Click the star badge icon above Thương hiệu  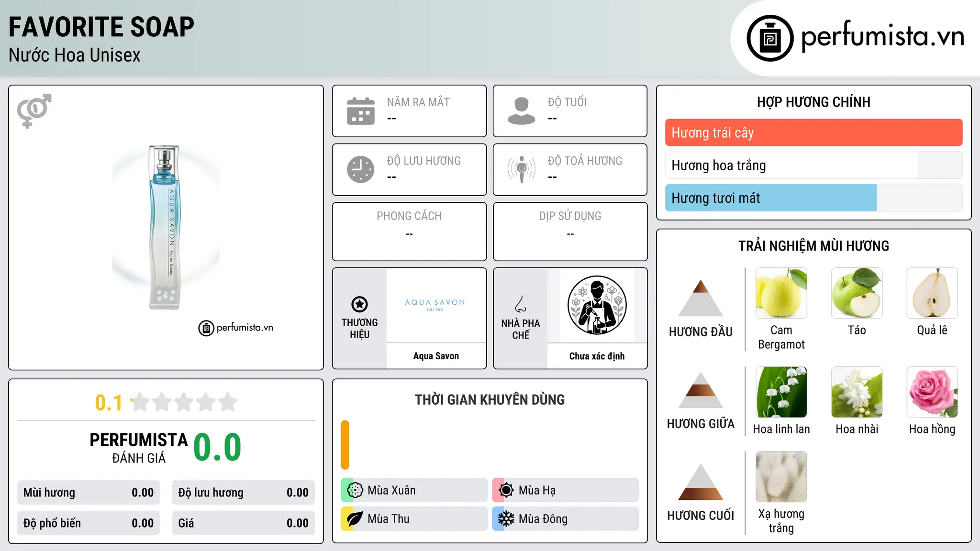point(359,304)
